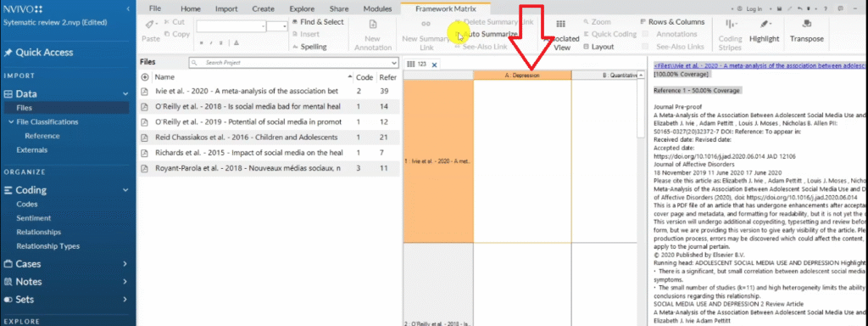Click the Coding Stripes icon

coord(730,24)
